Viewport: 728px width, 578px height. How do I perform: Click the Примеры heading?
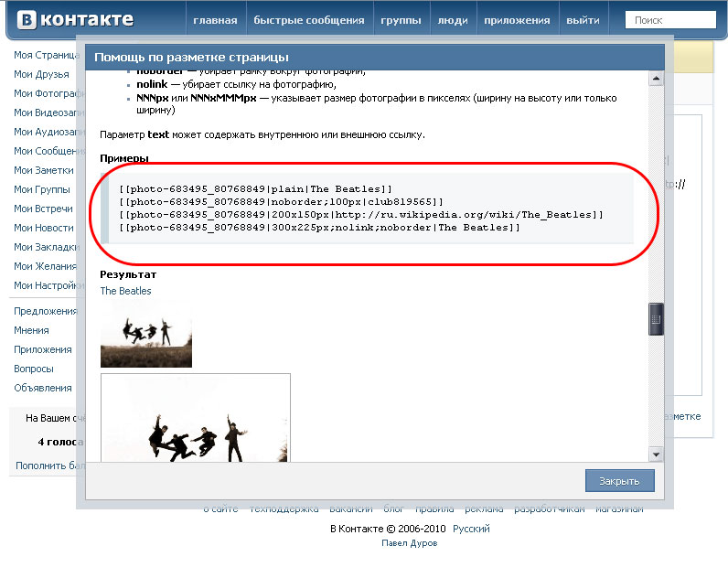coord(124,158)
